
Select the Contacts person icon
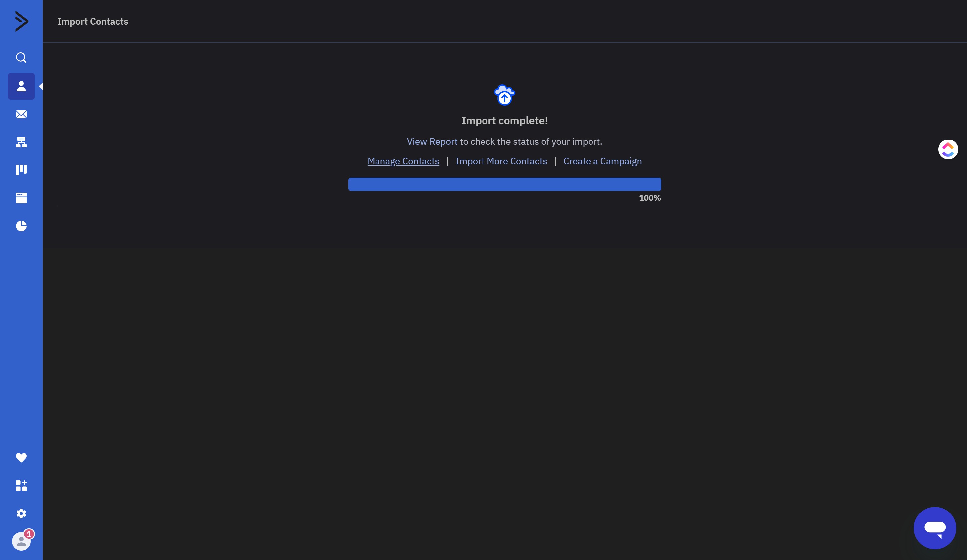coord(21,86)
